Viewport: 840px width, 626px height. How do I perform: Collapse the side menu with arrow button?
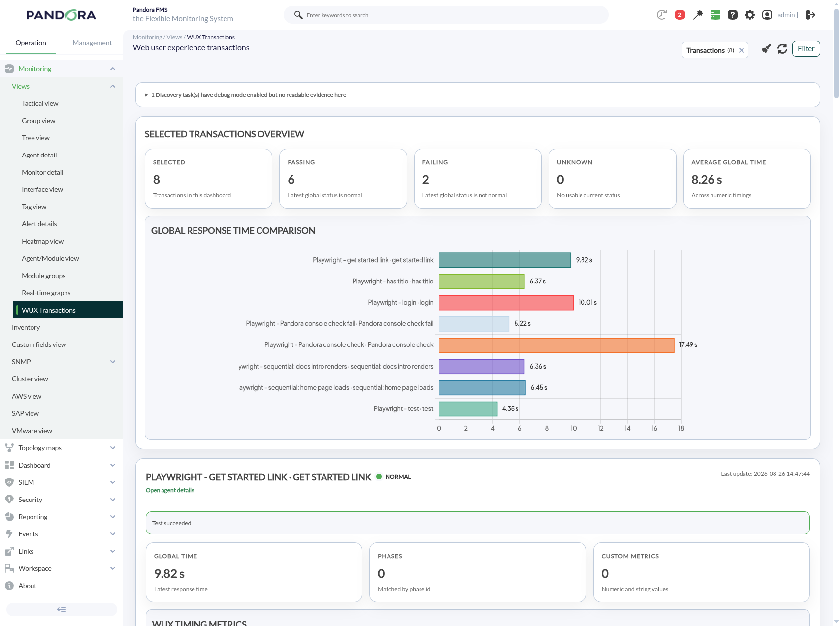point(62,609)
